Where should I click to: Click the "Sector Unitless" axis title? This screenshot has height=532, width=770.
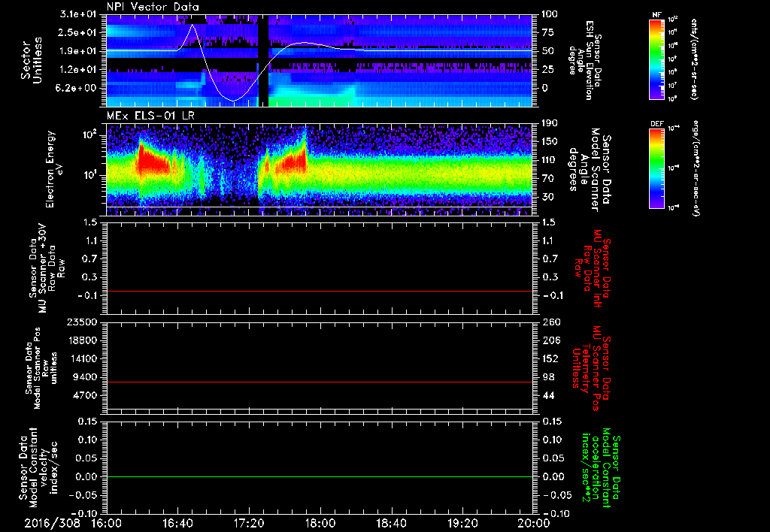[31, 60]
